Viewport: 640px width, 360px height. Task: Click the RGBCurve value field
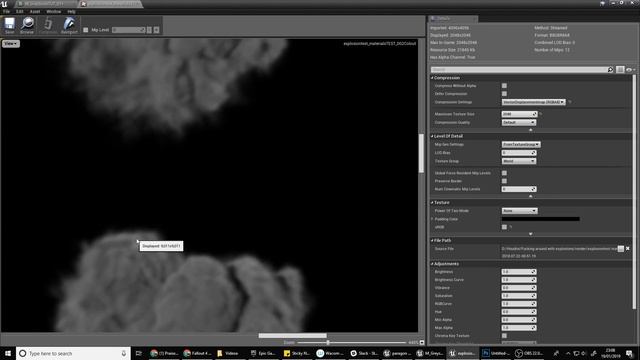pos(519,304)
